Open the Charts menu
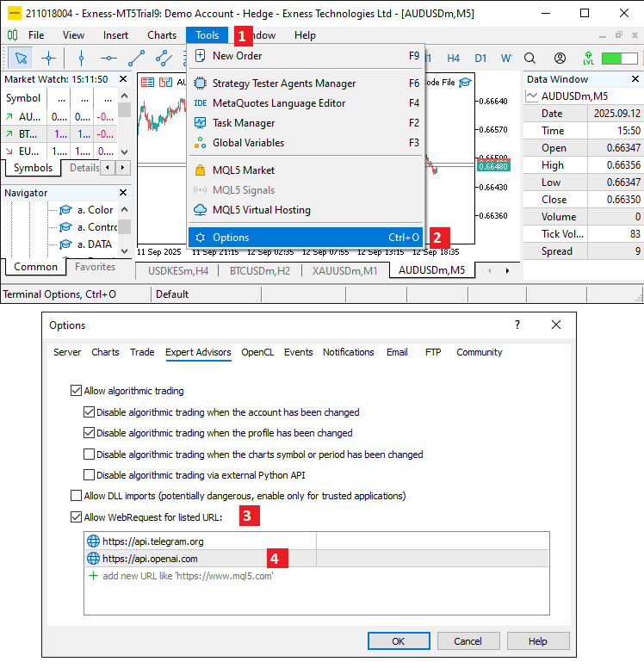Viewport: 644px width, 668px height. [x=162, y=35]
